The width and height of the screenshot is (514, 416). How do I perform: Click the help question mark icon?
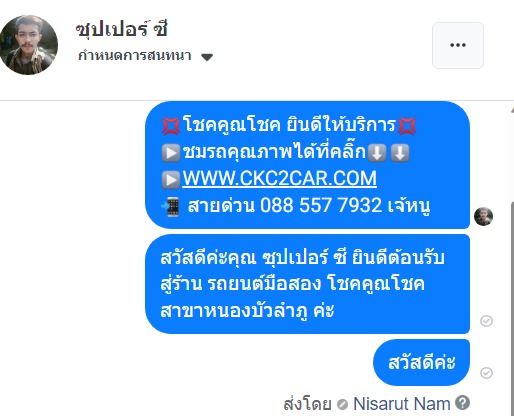click(463, 402)
